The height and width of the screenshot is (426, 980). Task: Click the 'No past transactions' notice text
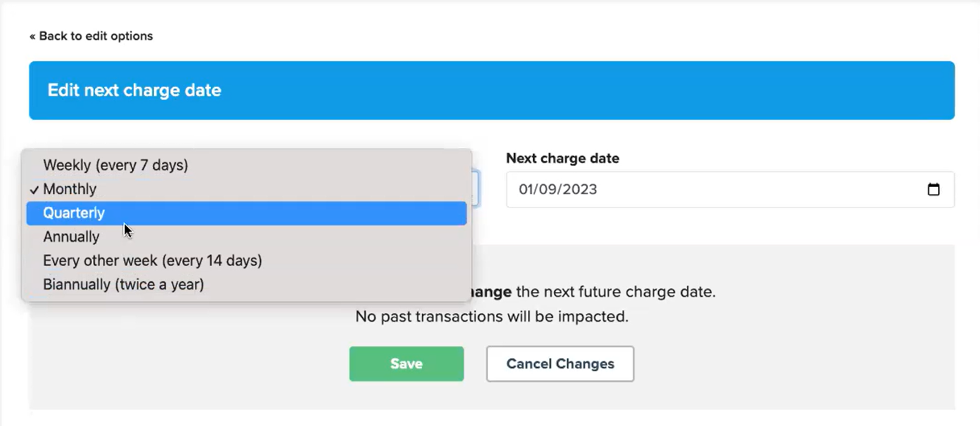(491, 316)
